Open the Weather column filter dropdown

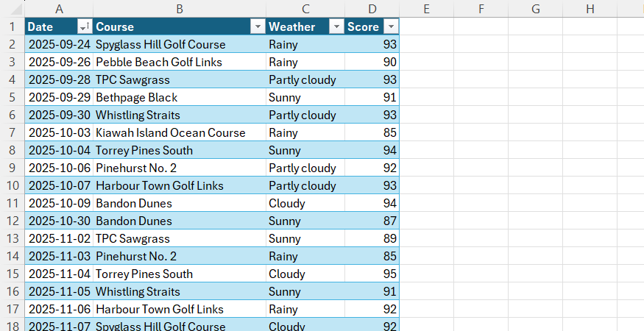click(x=336, y=27)
